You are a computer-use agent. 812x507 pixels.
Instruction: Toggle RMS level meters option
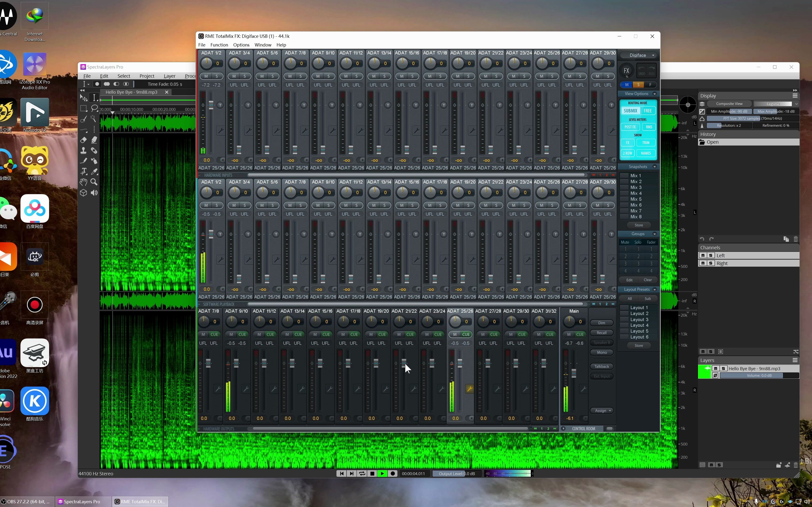pos(649,127)
